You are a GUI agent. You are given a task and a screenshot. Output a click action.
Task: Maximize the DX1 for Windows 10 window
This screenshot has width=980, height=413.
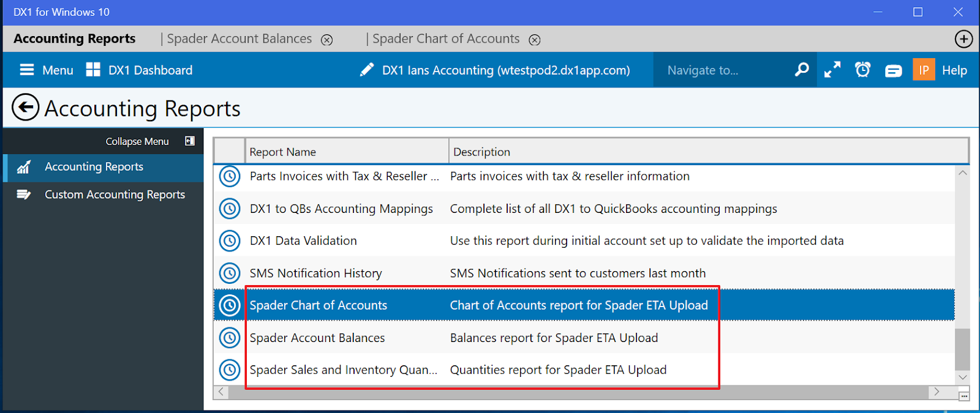point(918,12)
